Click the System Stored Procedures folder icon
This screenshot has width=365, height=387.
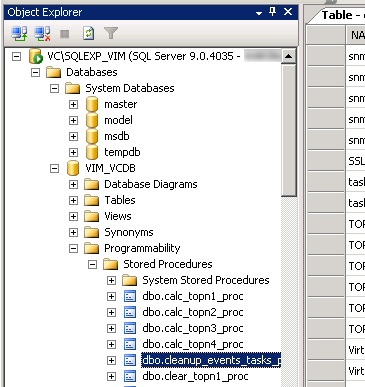pos(129,280)
